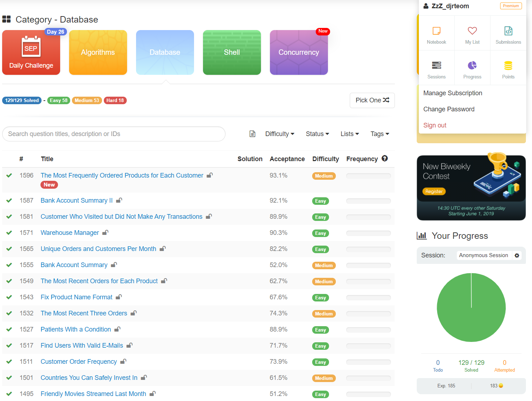This screenshot has width=532, height=401.
Task: Click the document icon beside Difficulty filter
Action: 252,134
